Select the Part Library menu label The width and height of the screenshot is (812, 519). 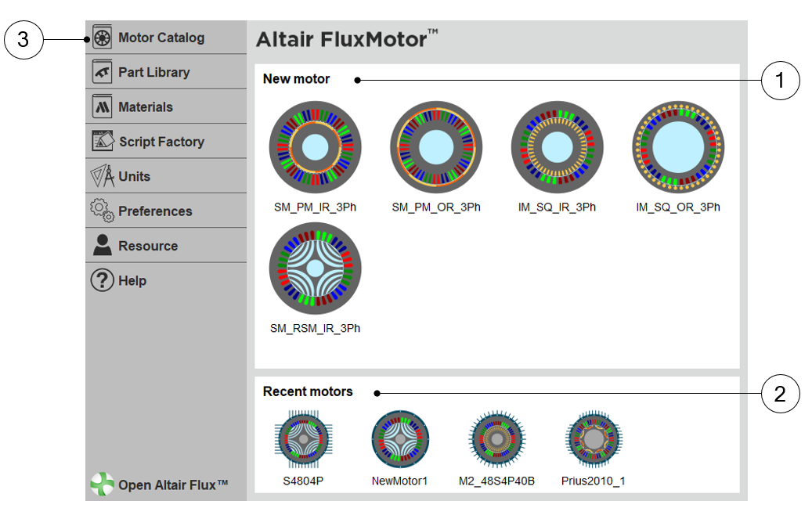click(154, 72)
